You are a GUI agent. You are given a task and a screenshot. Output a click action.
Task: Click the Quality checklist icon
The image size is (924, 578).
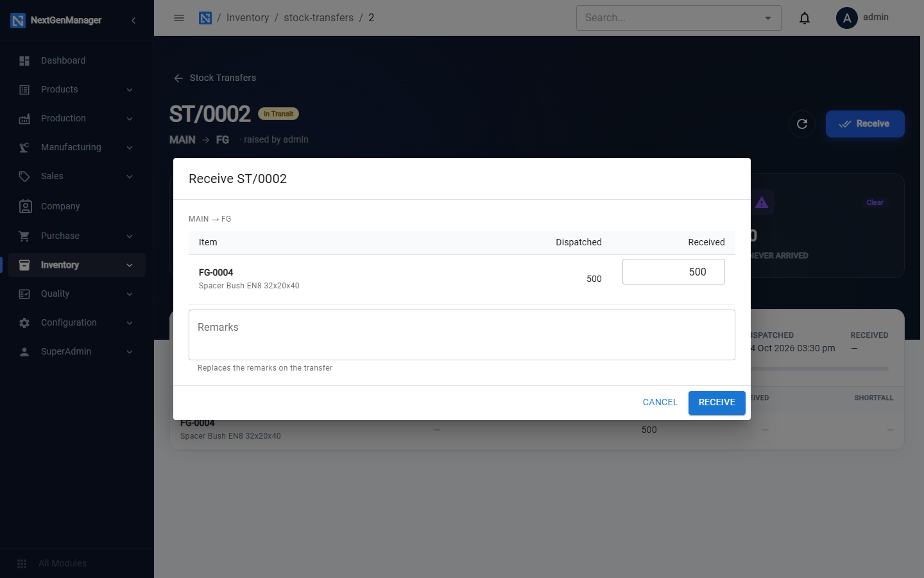pyautogui.click(x=24, y=293)
